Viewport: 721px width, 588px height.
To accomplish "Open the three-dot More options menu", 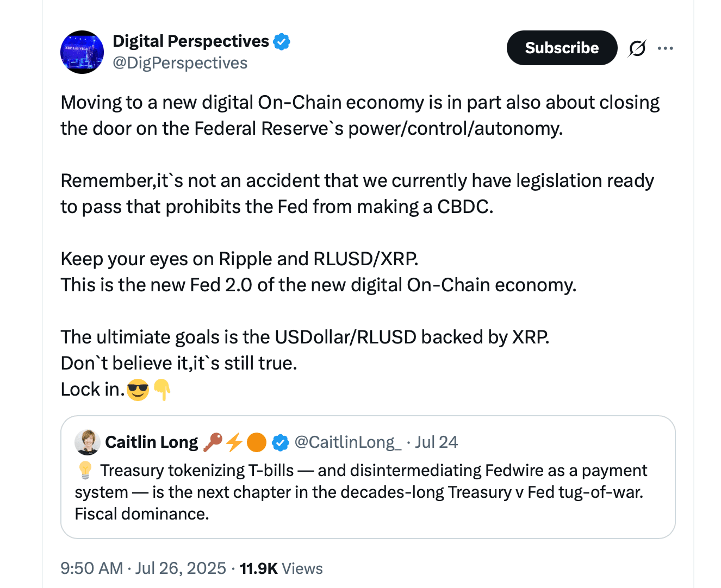I will [x=665, y=48].
